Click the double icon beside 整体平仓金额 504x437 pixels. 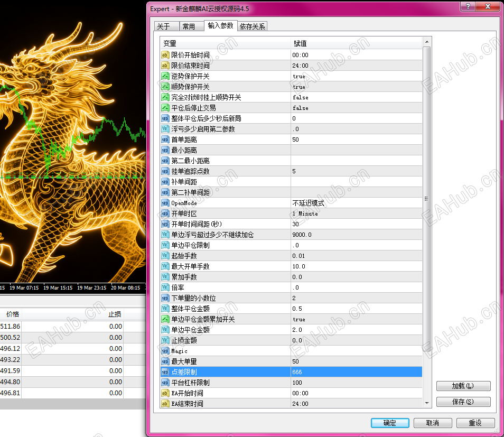click(x=165, y=309)
